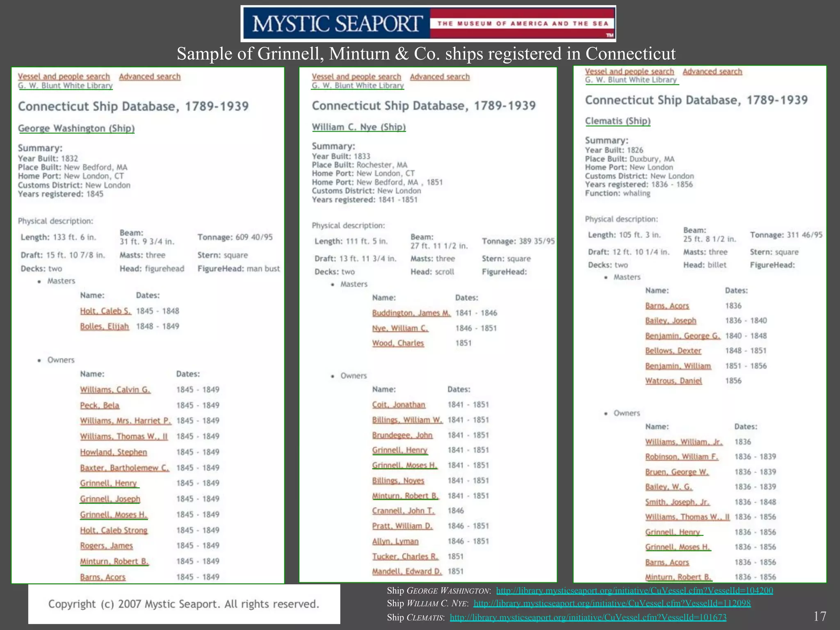The image size is (840, 630).
Task: Open the George Washington ship URL link
Action: tap(635, 591)
